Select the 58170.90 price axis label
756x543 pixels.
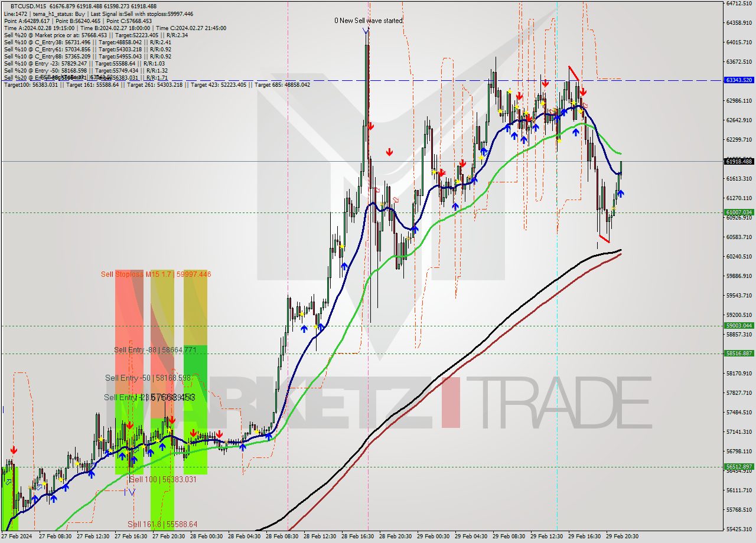coord(738,373)
